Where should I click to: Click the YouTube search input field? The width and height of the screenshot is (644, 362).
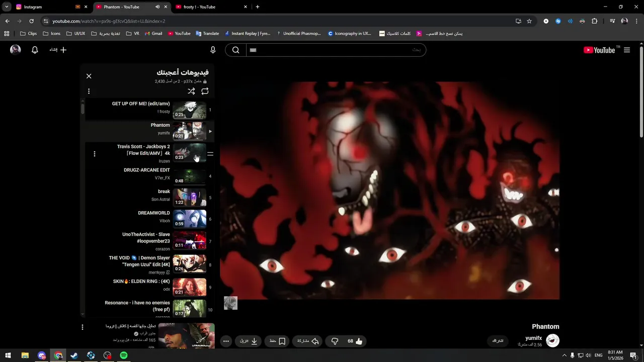point(336,50)
